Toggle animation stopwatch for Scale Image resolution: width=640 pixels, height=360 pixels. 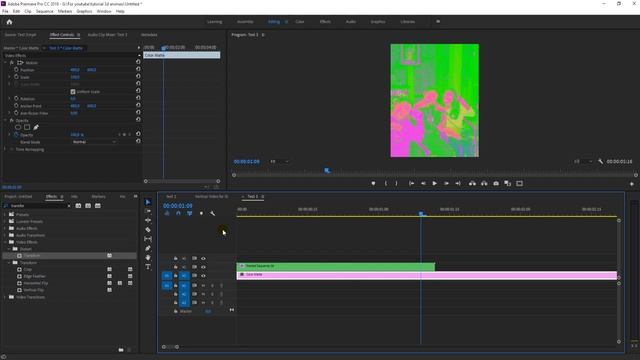click(16, 77)
